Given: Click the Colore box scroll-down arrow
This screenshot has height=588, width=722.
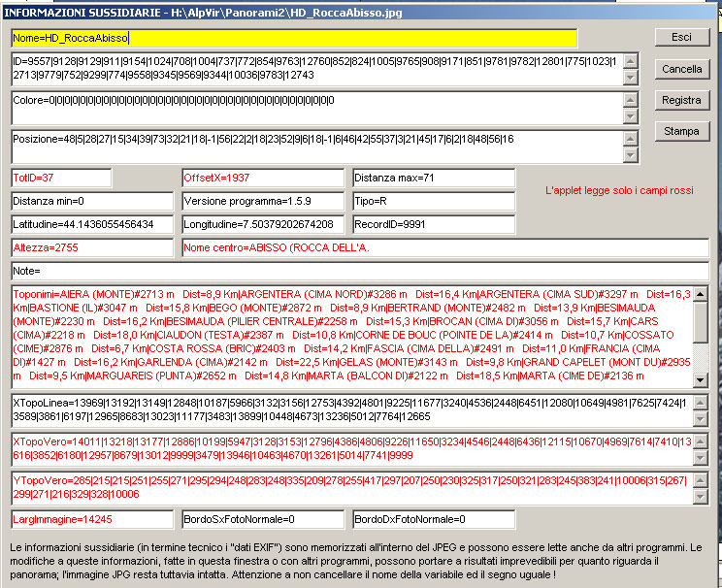Looking at the screenshot, I should (x=631, y=116).
